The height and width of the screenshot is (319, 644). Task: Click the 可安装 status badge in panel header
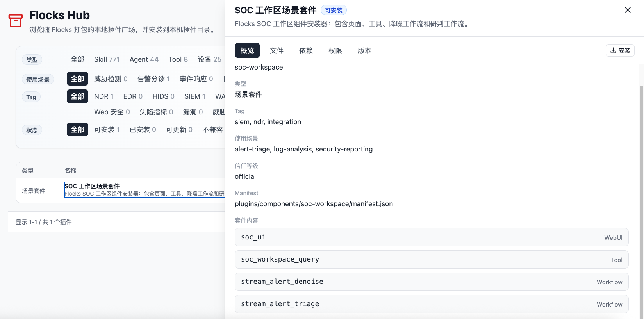click(334, 10)
